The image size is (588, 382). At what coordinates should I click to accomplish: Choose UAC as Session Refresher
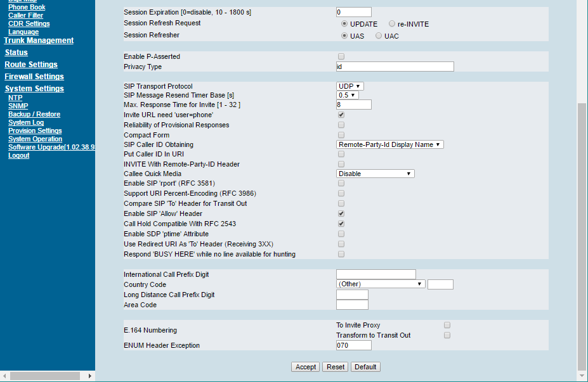379,35
